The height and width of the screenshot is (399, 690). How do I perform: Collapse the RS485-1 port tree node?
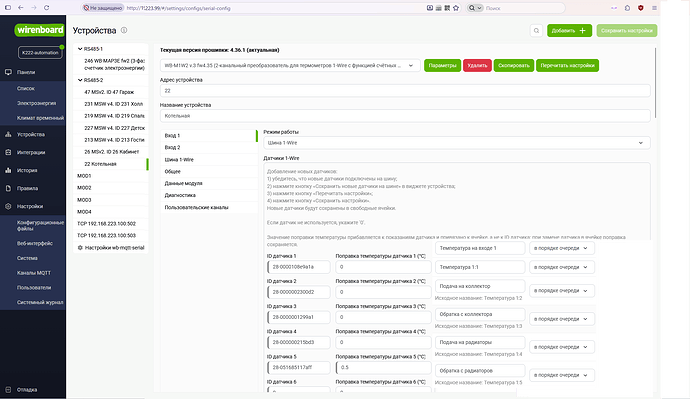(80, 49)
